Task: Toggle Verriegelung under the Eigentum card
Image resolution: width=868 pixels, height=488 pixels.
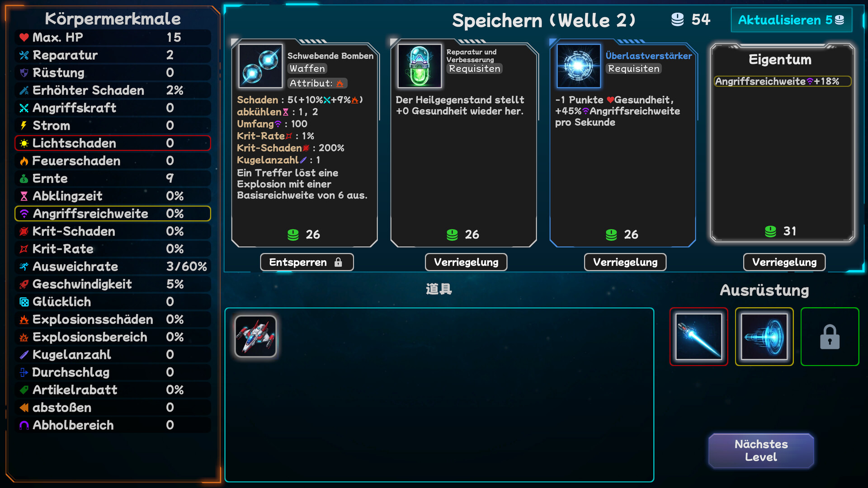Action: pos(784,262)
